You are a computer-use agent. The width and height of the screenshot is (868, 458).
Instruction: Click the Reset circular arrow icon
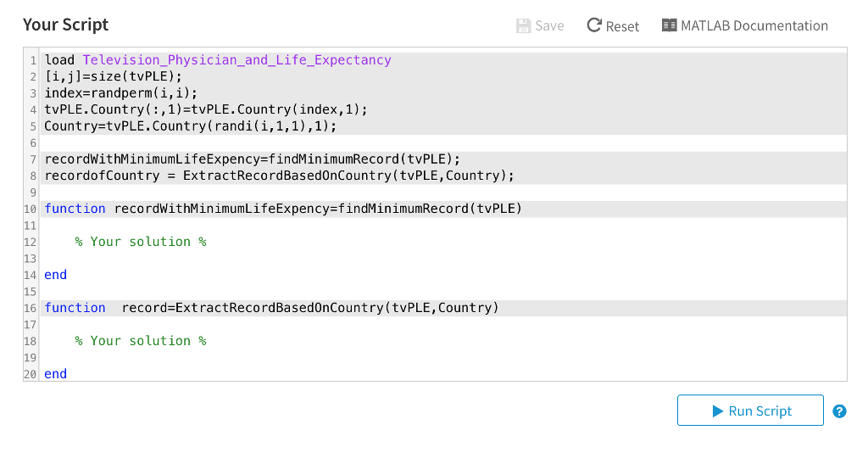594,25
